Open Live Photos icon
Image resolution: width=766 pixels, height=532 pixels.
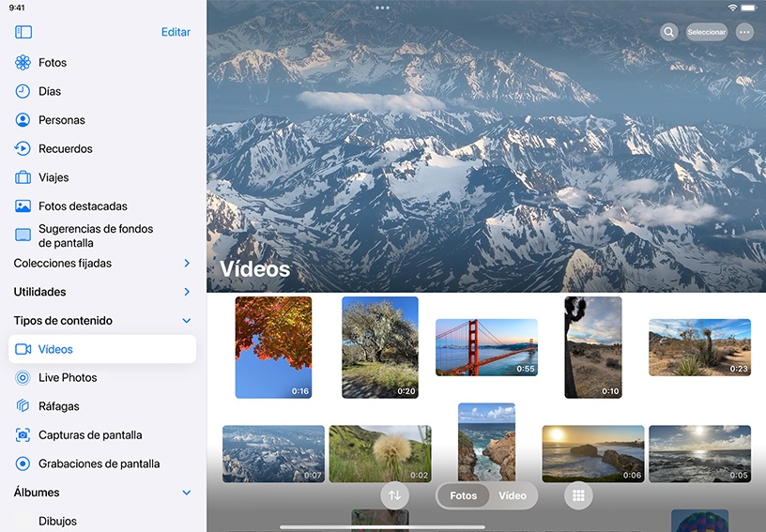coord(23,378)
